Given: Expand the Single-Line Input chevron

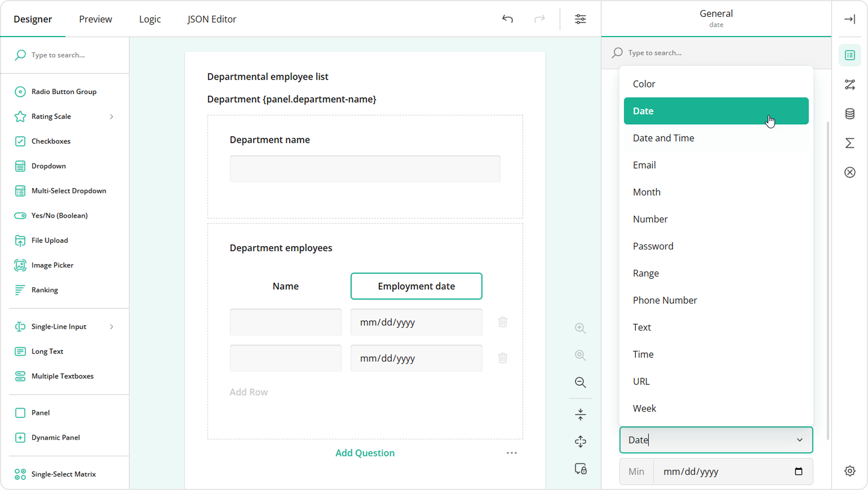Looking at the screenshot, I should 111,326.
